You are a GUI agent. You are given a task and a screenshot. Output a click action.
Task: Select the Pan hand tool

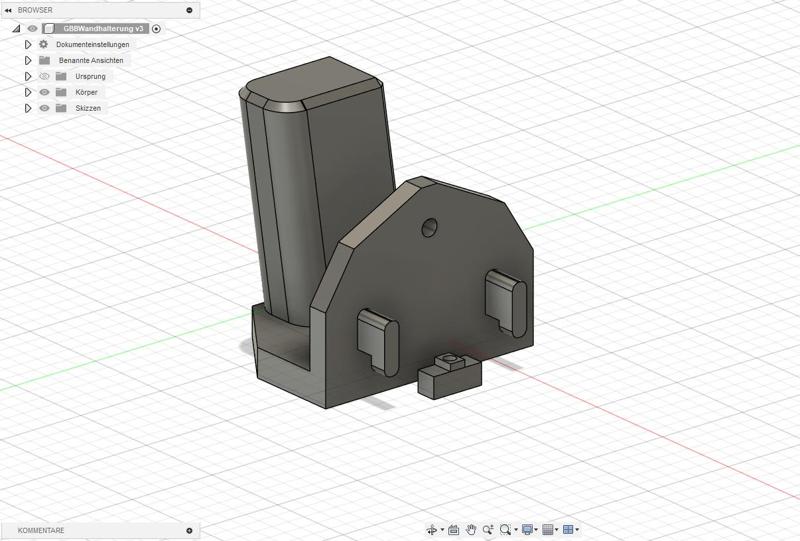(471, 530)
